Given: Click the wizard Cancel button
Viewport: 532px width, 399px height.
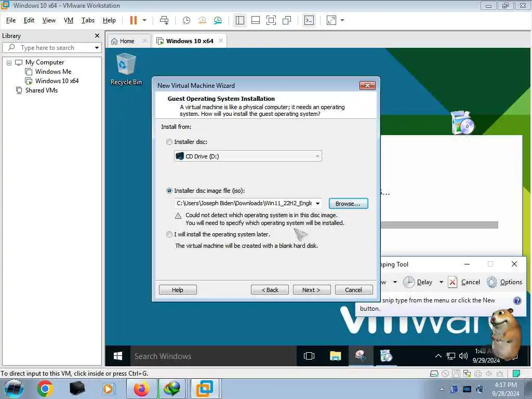Looking at the screenshot, I should tap(353, 290).
